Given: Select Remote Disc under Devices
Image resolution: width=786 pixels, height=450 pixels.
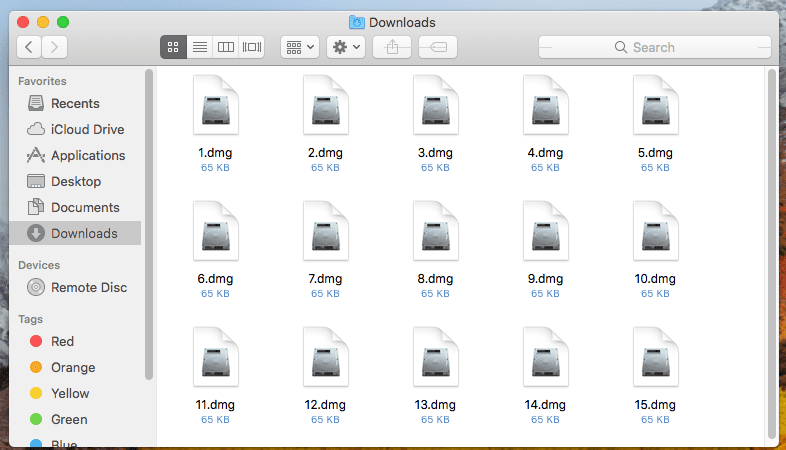Looking at the screenshot, I should (75, 288).
